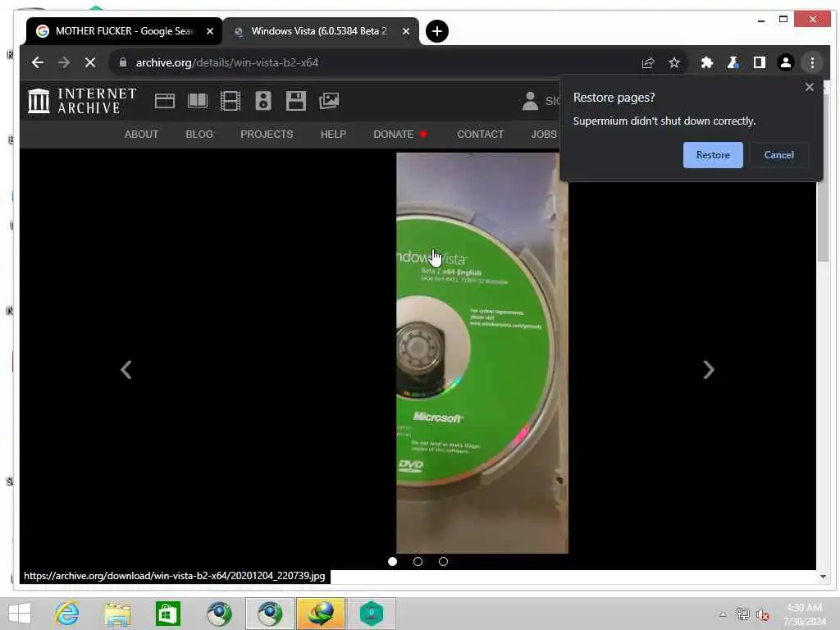Click Cancel in Restore pages dialog
This screenshot has width=840, height=630.
778,155
